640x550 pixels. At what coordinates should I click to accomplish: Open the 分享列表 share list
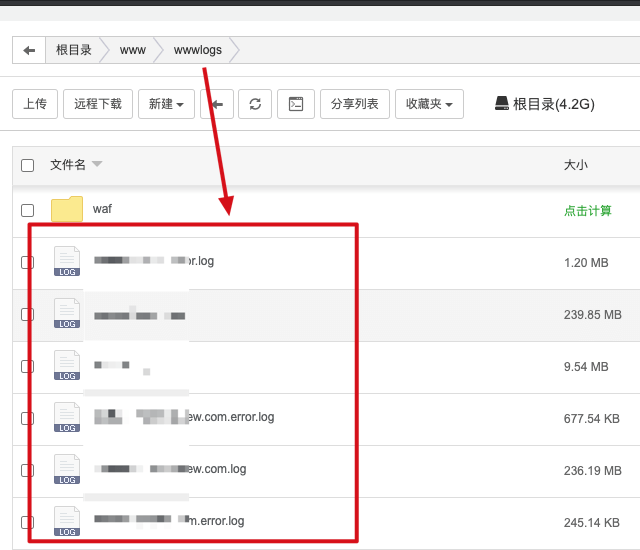coord(355,104)
